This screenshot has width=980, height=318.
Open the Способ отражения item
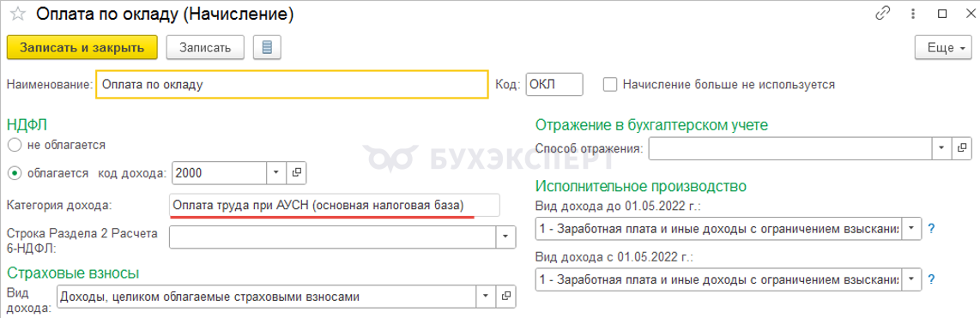(x=961, y=148)
